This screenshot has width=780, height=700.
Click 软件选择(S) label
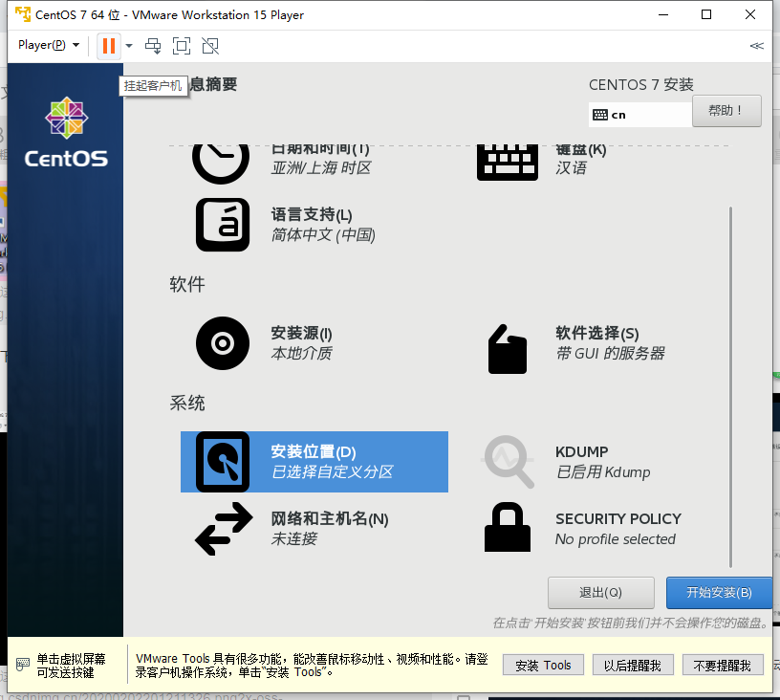(596, 333)
